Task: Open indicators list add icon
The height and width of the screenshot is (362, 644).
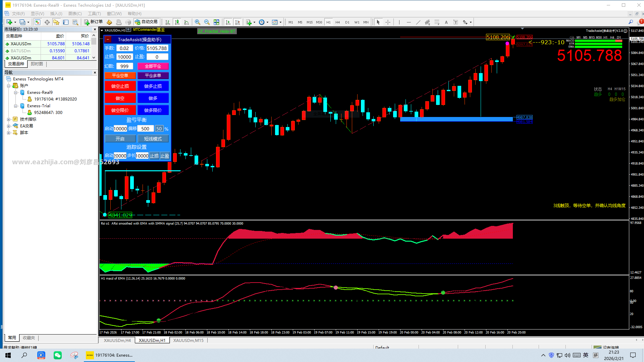Action: tap(249, 22)
